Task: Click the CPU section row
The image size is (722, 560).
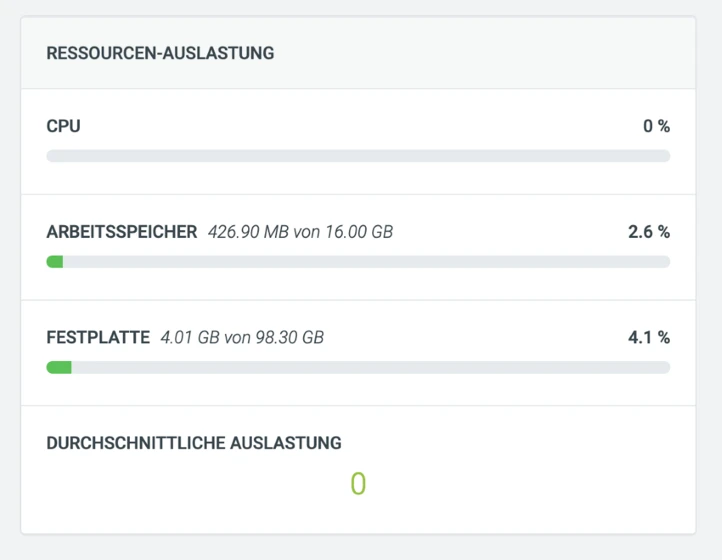Action: pyautogui.click(x=358, y=142)
